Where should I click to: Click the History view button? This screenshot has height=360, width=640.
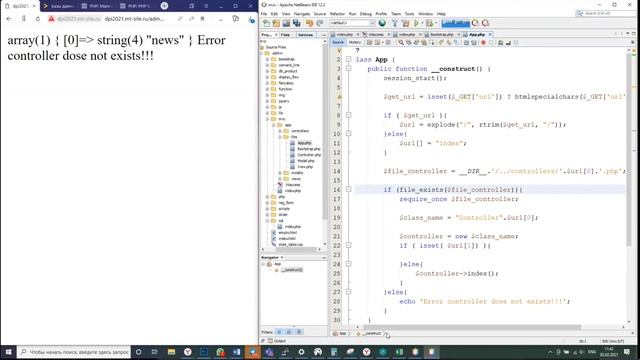pyautogui.click(x=355, y=42)
